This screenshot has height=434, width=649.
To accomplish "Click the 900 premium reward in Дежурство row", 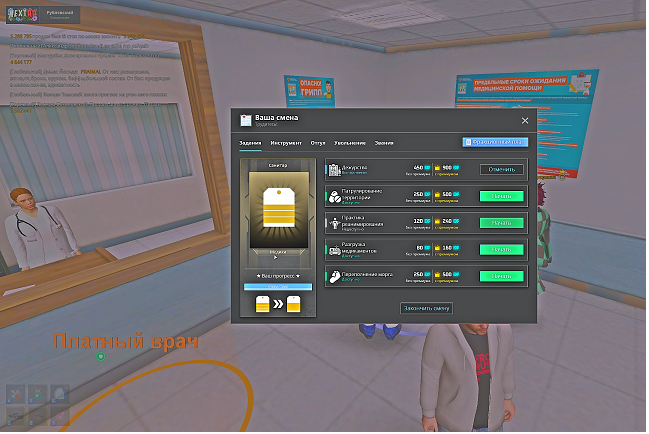I will 449,168.
